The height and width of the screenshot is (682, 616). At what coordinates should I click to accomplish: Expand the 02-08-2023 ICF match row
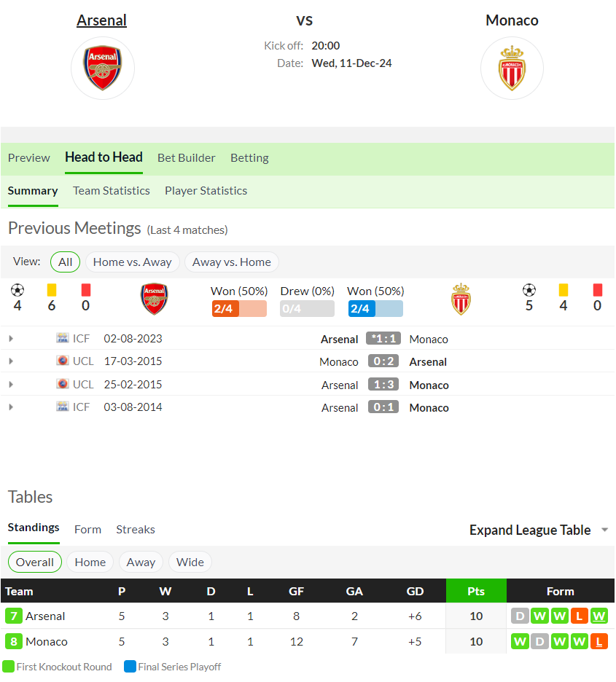point(11,338)
